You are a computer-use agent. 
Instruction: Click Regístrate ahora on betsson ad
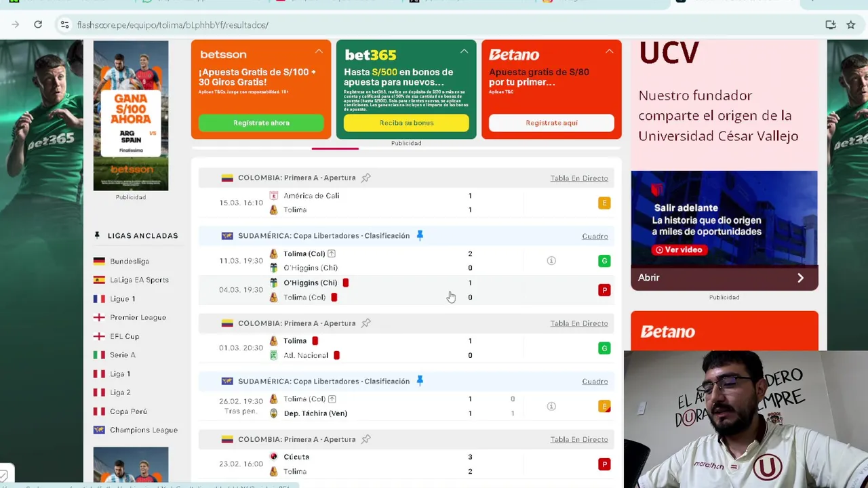(261, 123)
